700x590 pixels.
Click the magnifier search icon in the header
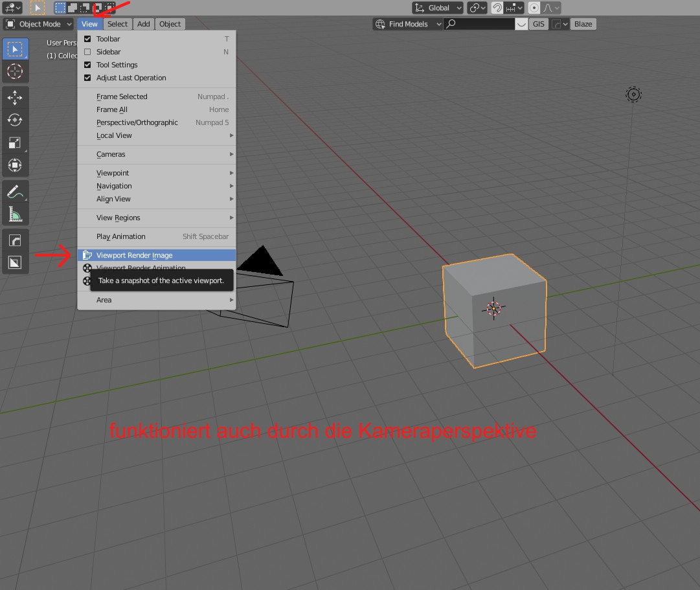tap(451, 24)
